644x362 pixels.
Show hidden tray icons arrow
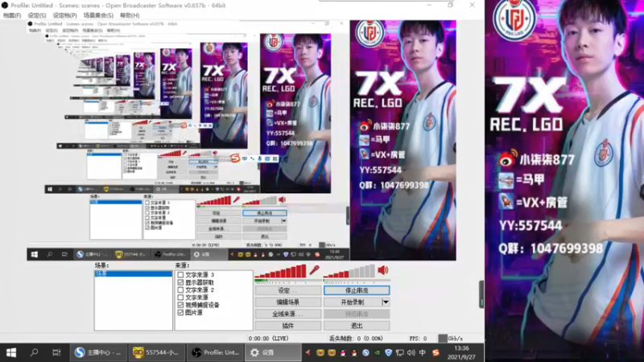coord(308,352)
